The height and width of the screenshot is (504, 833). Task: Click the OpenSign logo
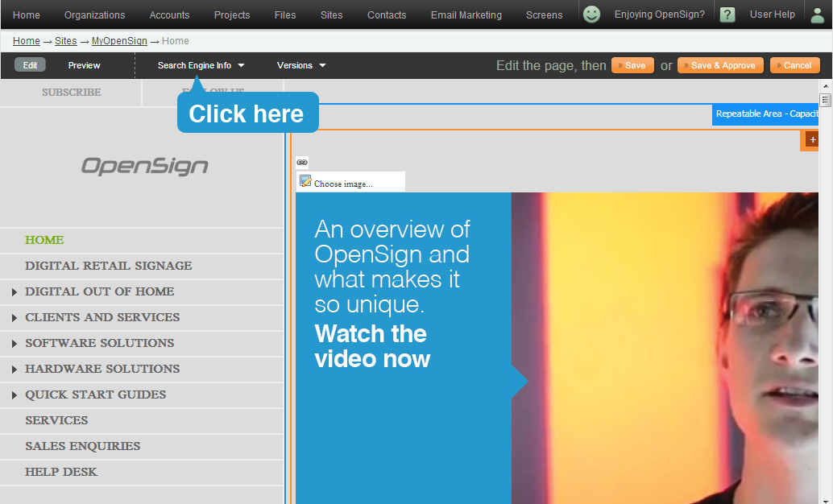point(144,166)
